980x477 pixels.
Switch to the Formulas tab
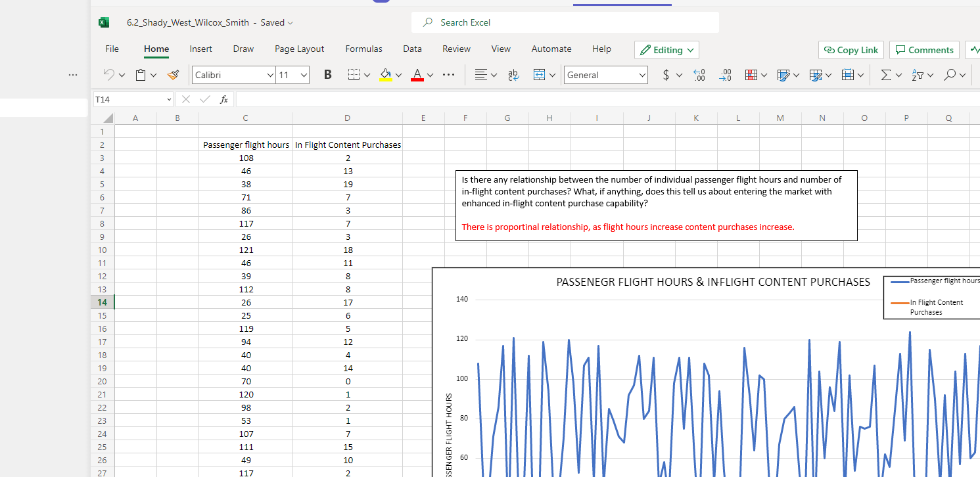coord(364,49)
